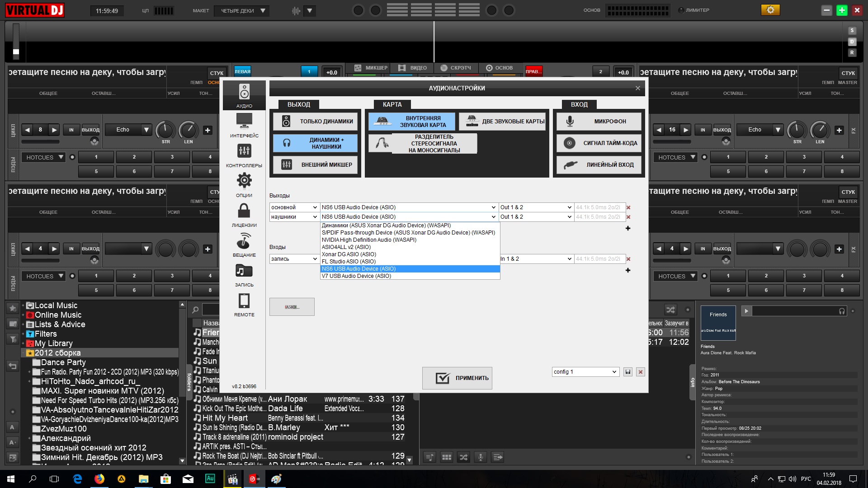
Task: Choose NVIDIA High Definition Audio (WASAPI)
Action: tap(410, 240)
